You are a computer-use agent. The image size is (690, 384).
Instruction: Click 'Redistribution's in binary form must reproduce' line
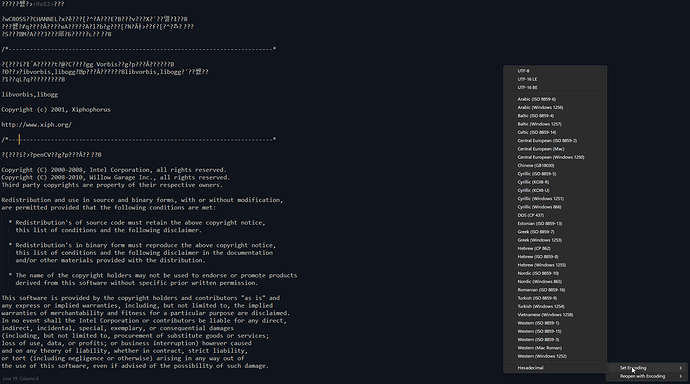[142, 245]
